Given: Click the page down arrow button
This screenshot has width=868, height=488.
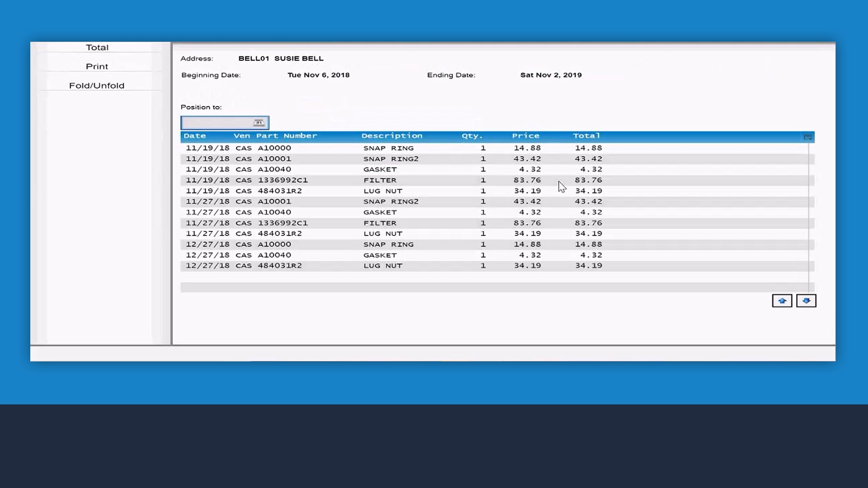Looking at the screenshot, I should [x=806, y=301].
